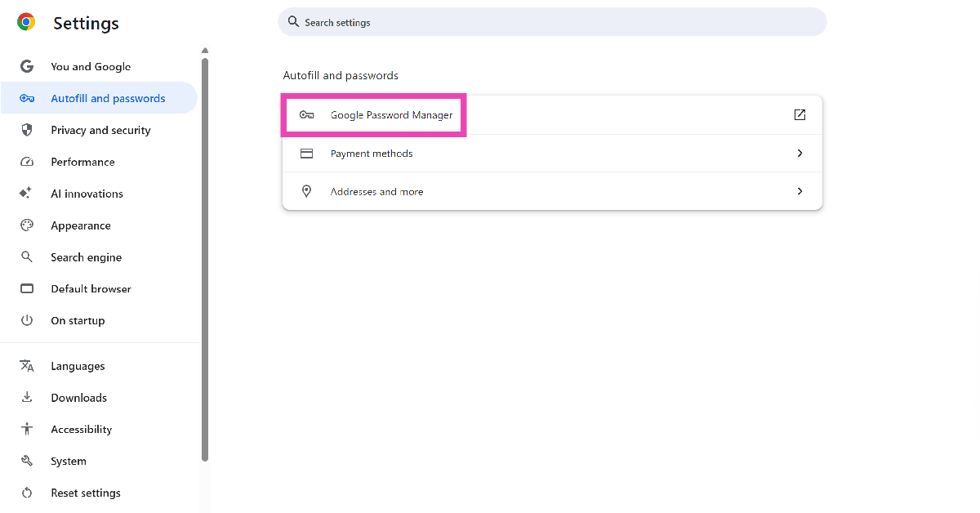Click the 'Autofill and passwords' section heading
Screen dimensions: 980x513
(x=341, y=75)
